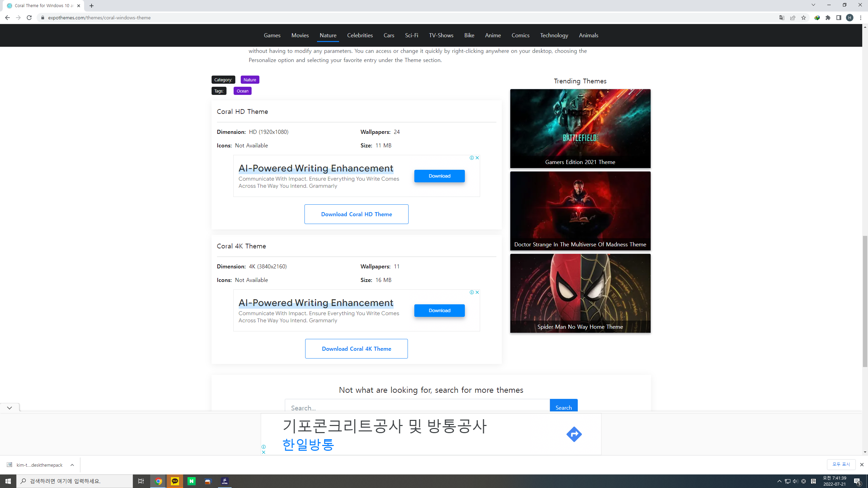Click Download in the HD section ad
Viewport: 868px width, 488px height.
tap(439, 176)
